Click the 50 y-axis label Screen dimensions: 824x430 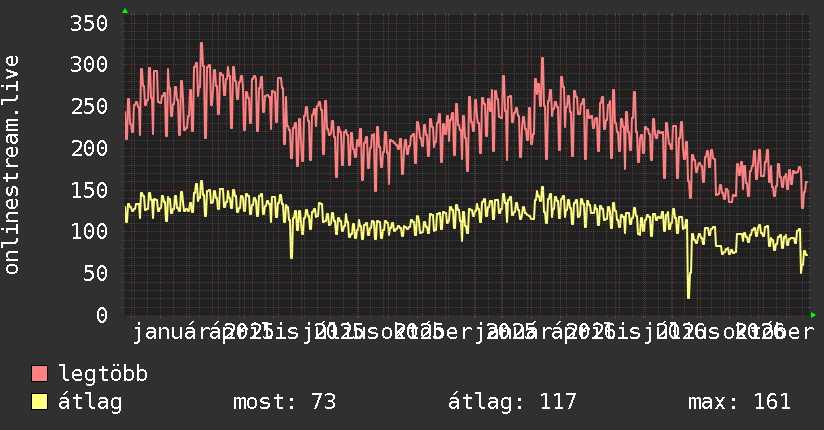95,273
